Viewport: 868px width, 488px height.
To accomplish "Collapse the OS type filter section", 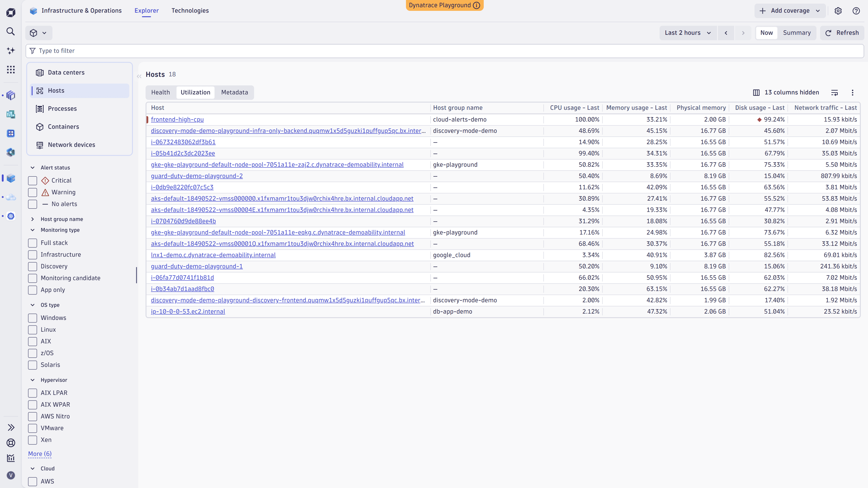I will pyautogui.click(x=33, y=305).
